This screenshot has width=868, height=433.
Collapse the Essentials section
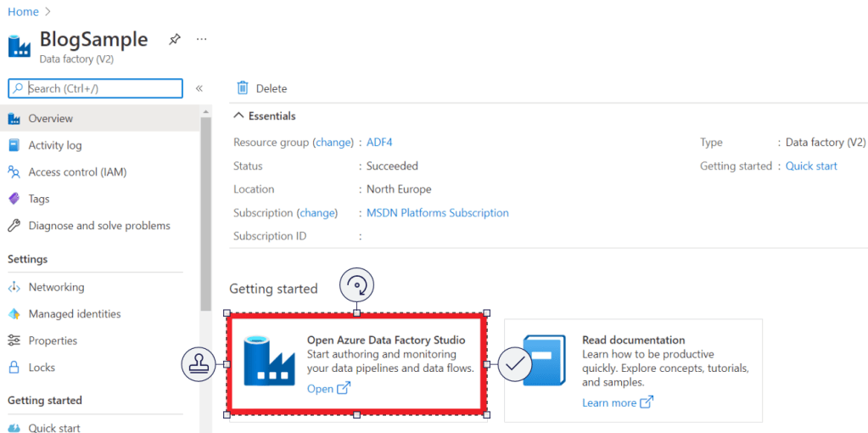pyautogui.click(x=238, y=116)
